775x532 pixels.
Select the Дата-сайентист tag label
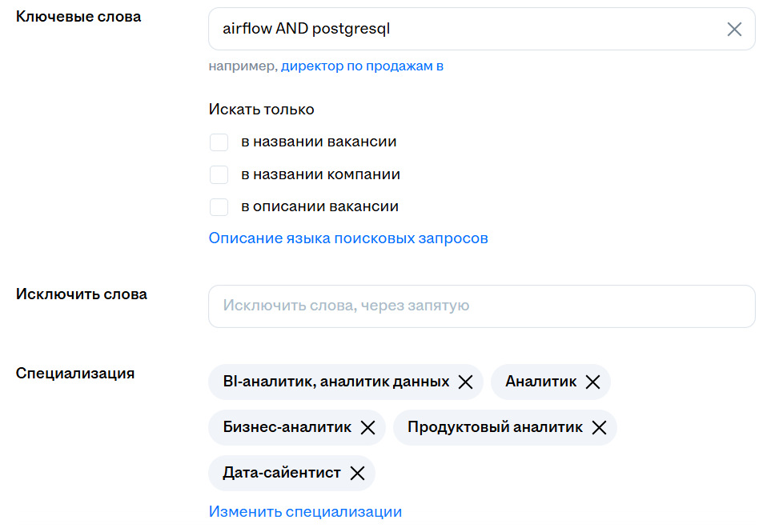(x=282, y=474)
